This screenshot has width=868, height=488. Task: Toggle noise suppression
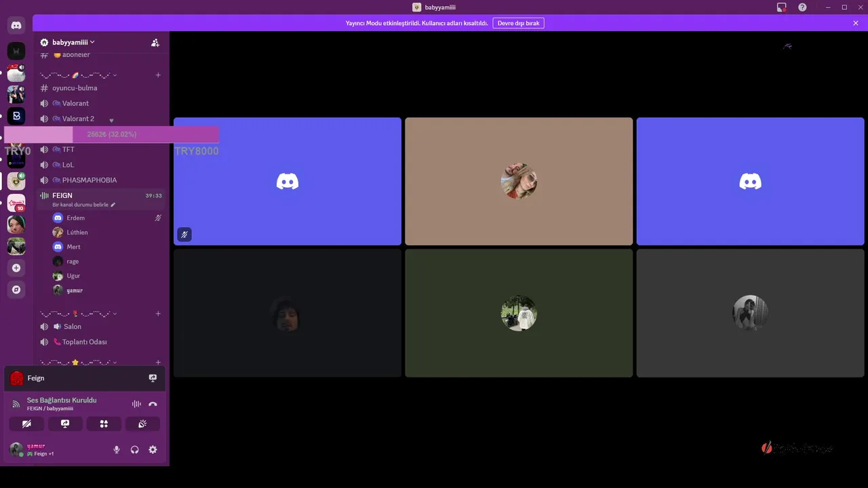[136, 404]
